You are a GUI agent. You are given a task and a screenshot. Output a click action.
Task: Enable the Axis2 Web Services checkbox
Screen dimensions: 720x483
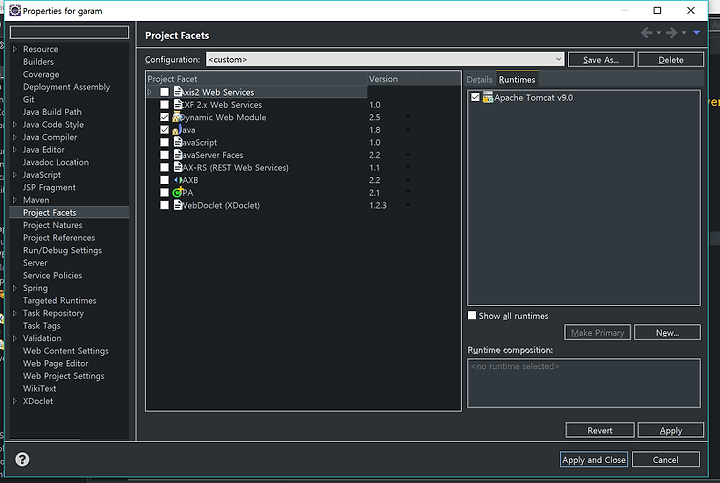tap(164, 92)
